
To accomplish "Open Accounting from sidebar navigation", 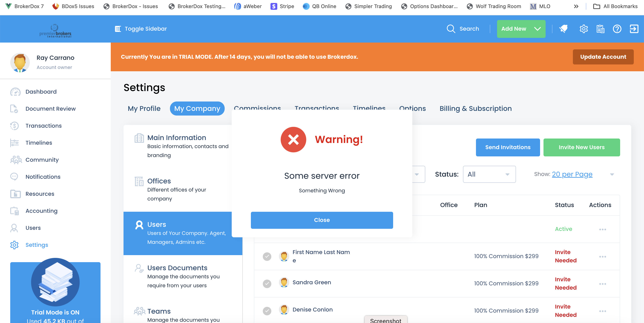I will click(42, 211).
